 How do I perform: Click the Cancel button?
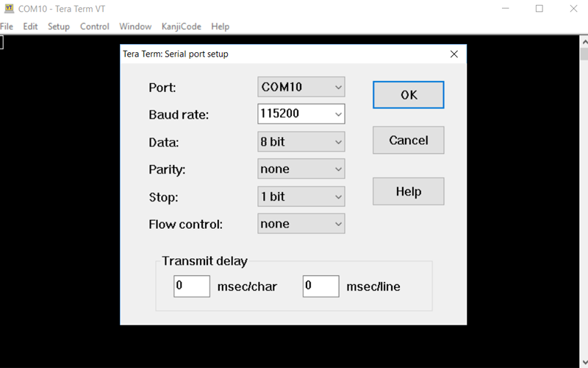coord(408,140)
